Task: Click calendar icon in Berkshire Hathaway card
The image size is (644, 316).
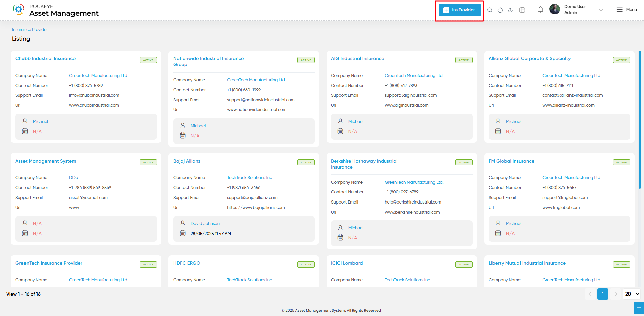Action: pos(340,237)
